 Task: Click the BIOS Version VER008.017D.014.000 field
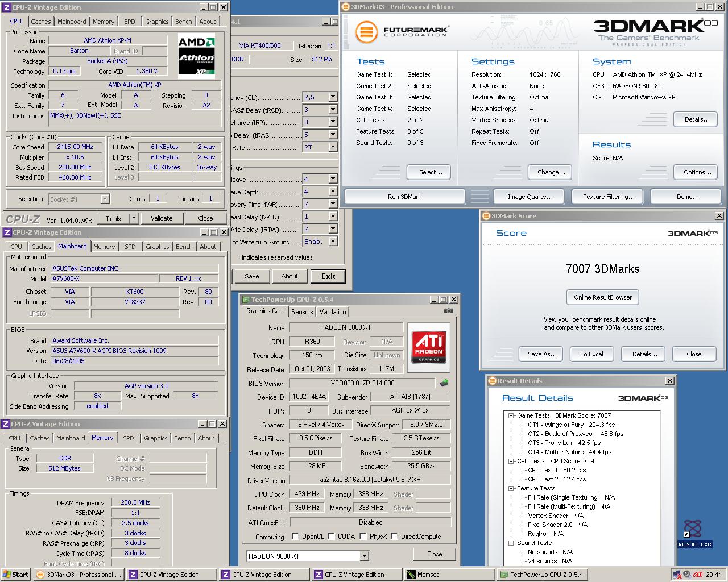tap(362, 383)
